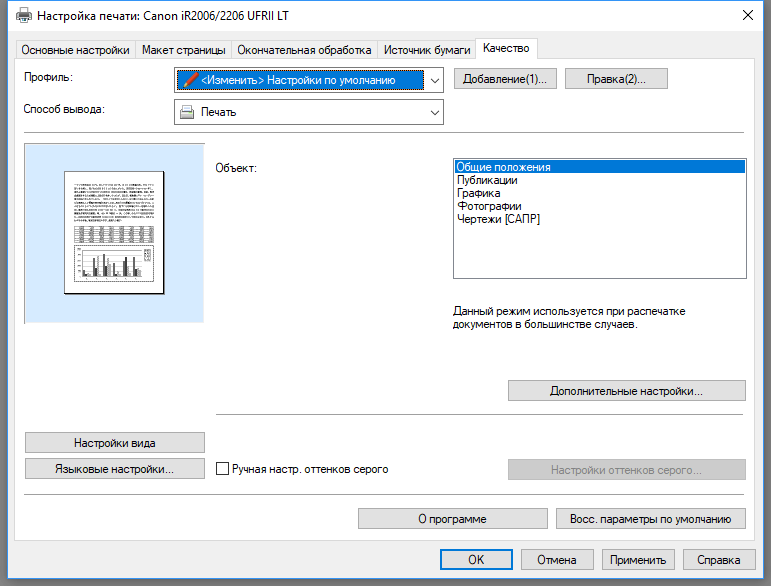
Task: Click the Правка(2)... button
Action: (x=616, y=79)
